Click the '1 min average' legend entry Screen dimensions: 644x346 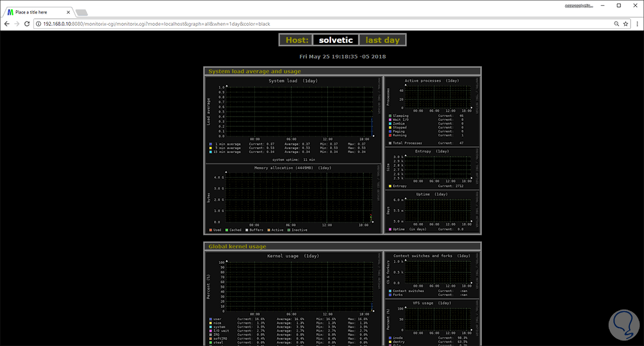point(225,144)
